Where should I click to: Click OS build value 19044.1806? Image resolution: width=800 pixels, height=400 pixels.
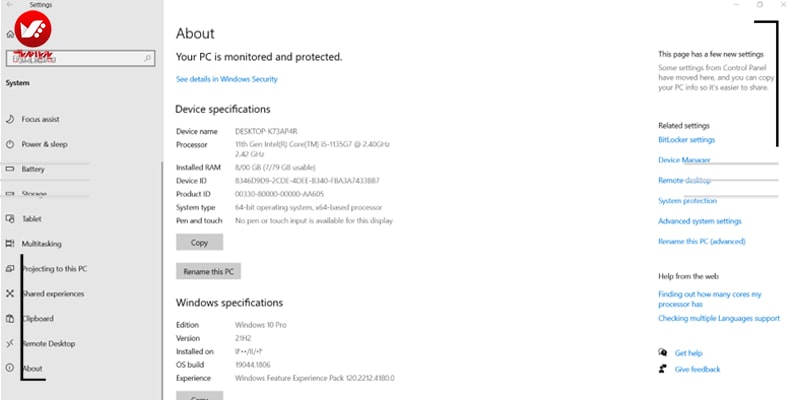(x=253, y=365)
